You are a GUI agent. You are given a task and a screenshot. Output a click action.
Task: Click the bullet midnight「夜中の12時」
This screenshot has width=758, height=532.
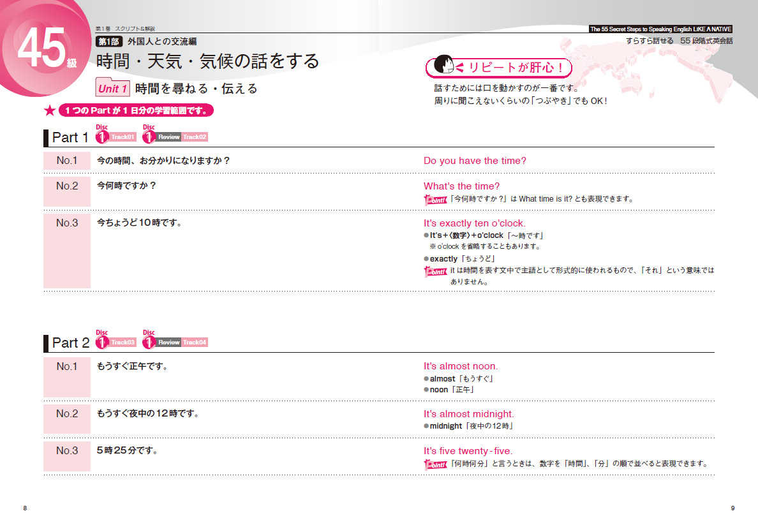469,426
